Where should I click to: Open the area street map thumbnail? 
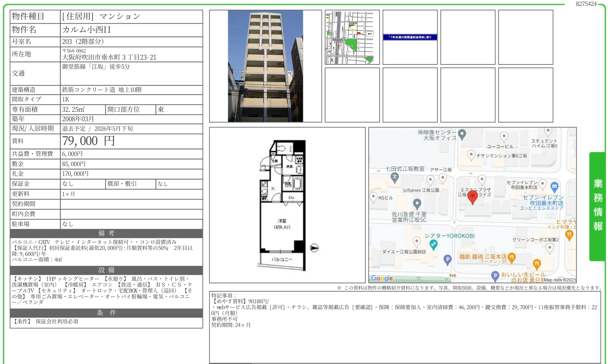(x=352, y=37)
